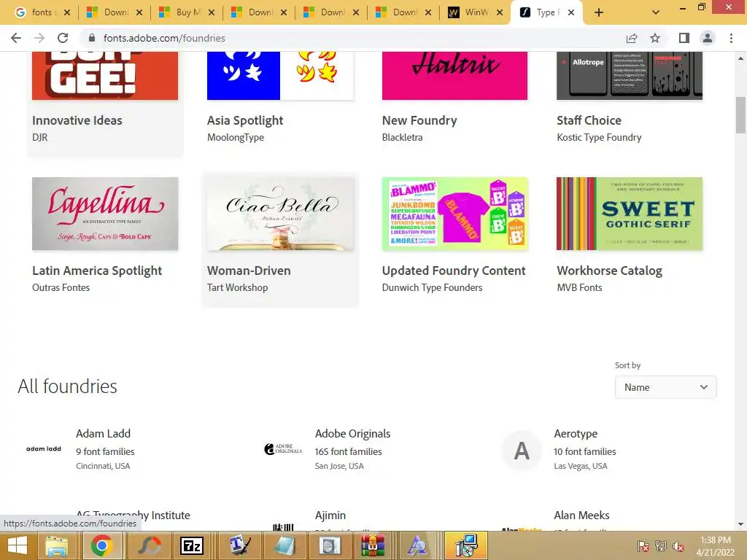Click the adam ladd logo
Screen dimensions: 747x560
click(x=44, y=449)
